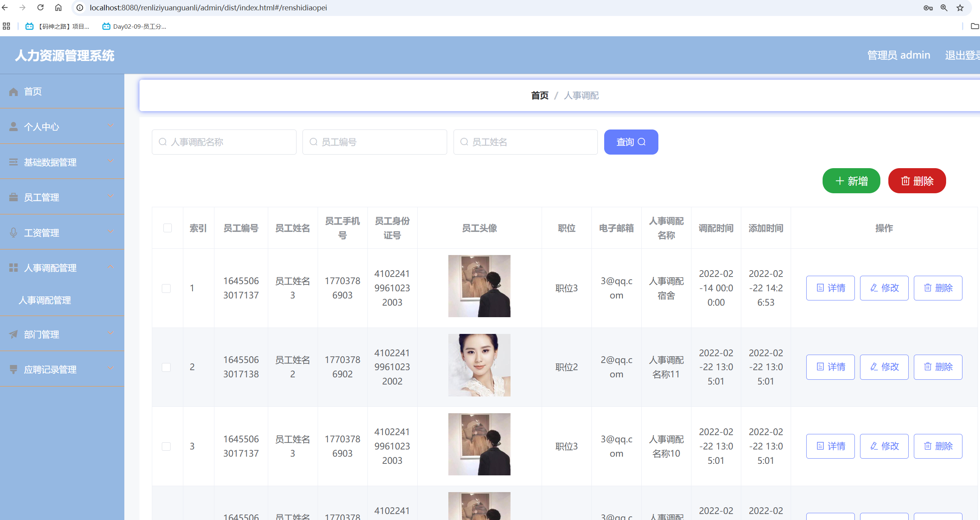Viewport: 980px width, 520px height.
Task: Open the browser apps grid icon
Action: (x=6, y=26)
